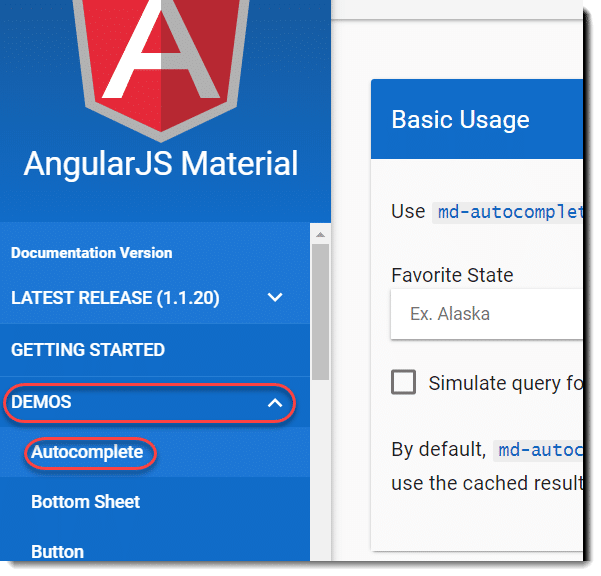The image size is (601, 576).
Task: Open the Bottom Sheet demo
Action: coord(85,502)
